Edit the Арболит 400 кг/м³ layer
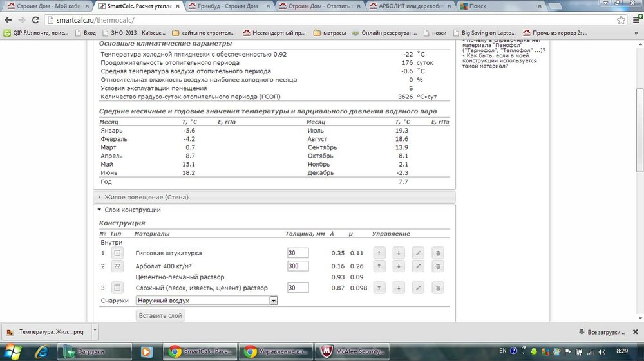The height and width of the screenshot is (361, 644). [x=418, y=266]
